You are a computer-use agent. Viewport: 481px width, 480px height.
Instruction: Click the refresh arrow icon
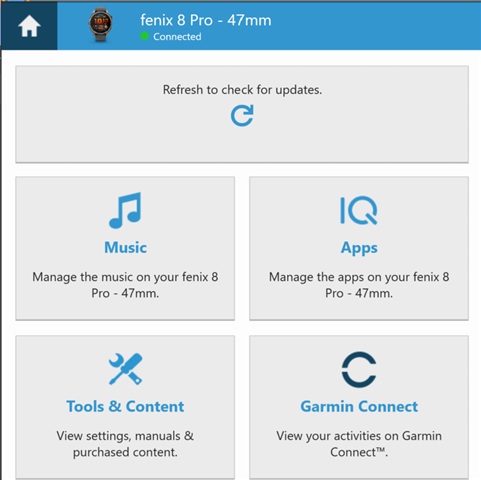(x=242, y=115)
